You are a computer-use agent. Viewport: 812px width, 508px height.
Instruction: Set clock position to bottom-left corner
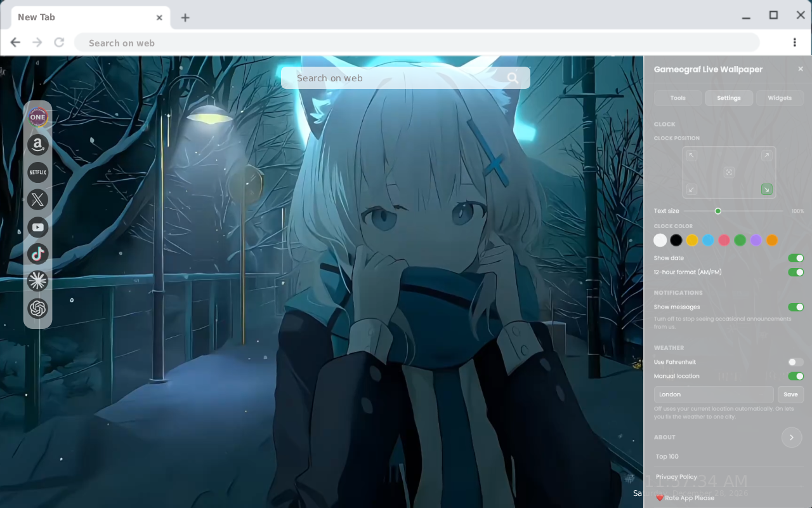(x=691, y=189)
